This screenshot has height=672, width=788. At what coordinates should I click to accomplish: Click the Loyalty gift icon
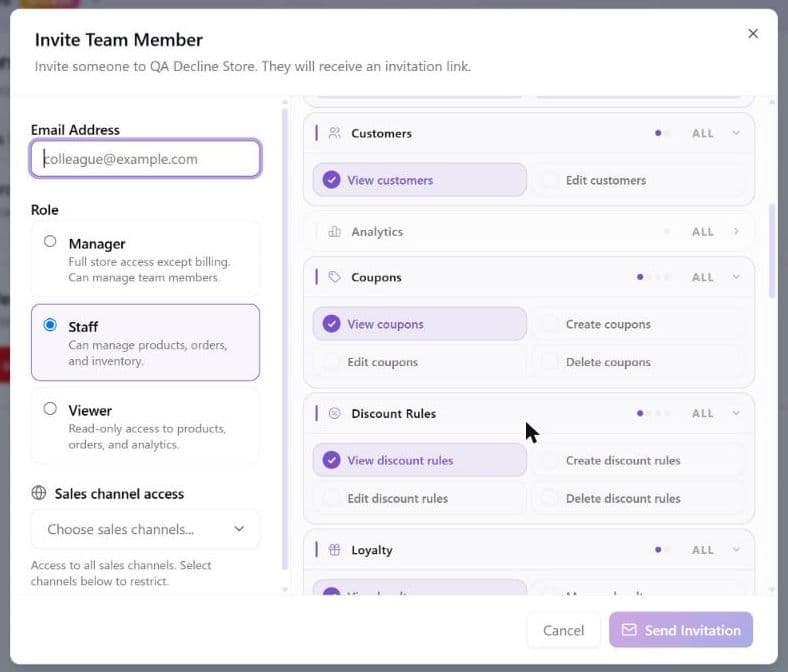pyautogui.click(x=334, y=550)
